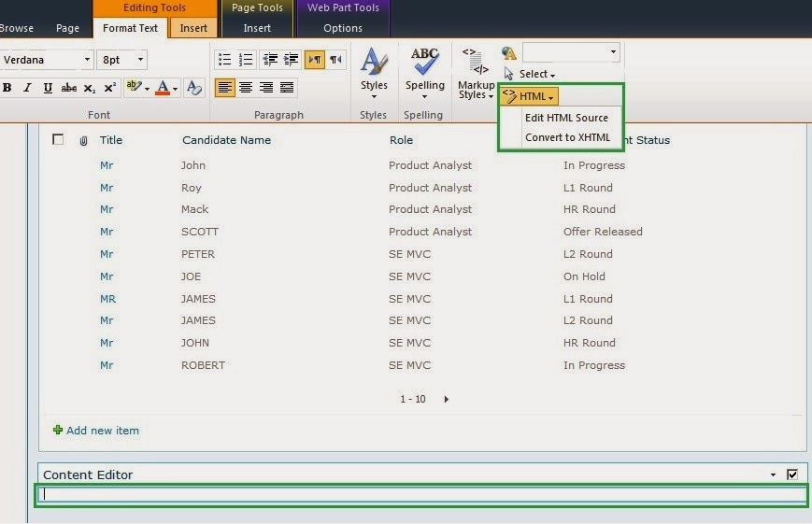Choose Edit HTML Source
The width and height of the screenshot is (812, 524).
pos(566,118)
